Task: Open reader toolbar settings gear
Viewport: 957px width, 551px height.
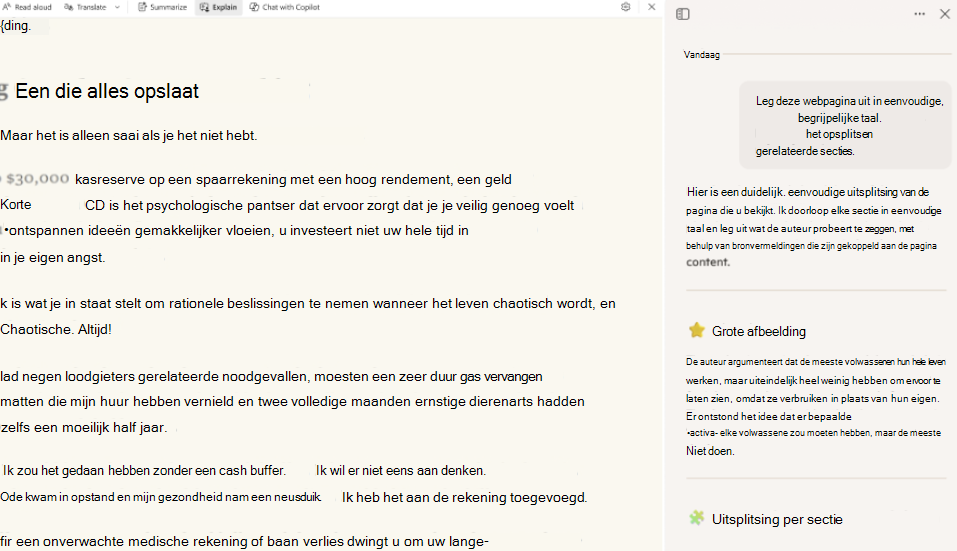Action: pos(626,7)
